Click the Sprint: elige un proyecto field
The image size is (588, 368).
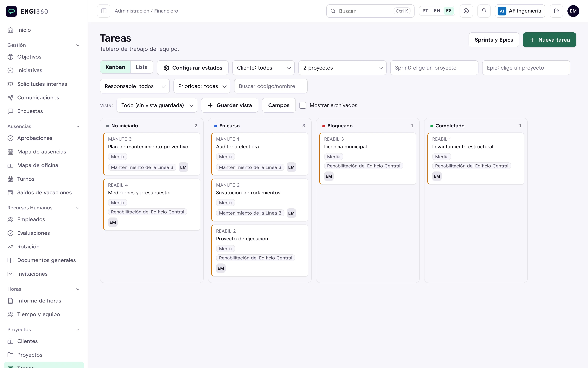[x=434, y=68]
